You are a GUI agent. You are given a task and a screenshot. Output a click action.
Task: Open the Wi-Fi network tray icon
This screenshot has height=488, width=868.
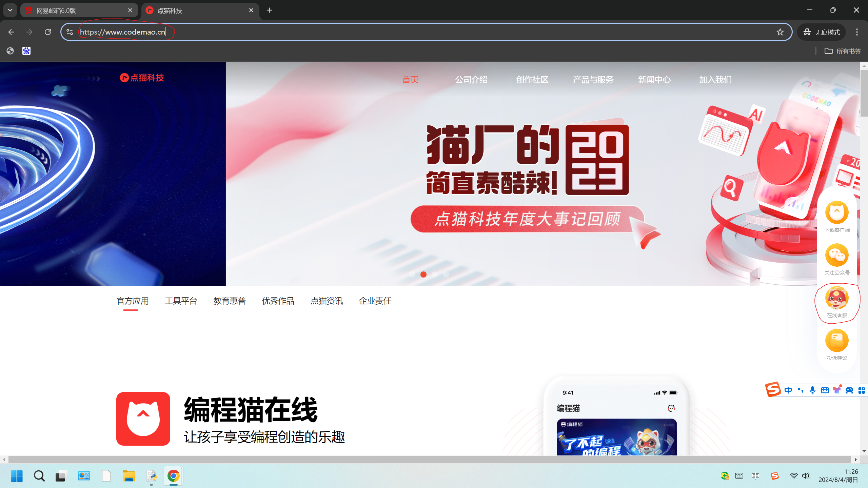[x=794, y=476]
